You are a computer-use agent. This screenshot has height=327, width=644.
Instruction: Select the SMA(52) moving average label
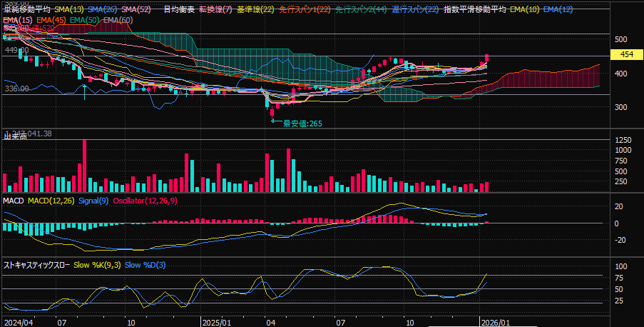tap(134, 9)
